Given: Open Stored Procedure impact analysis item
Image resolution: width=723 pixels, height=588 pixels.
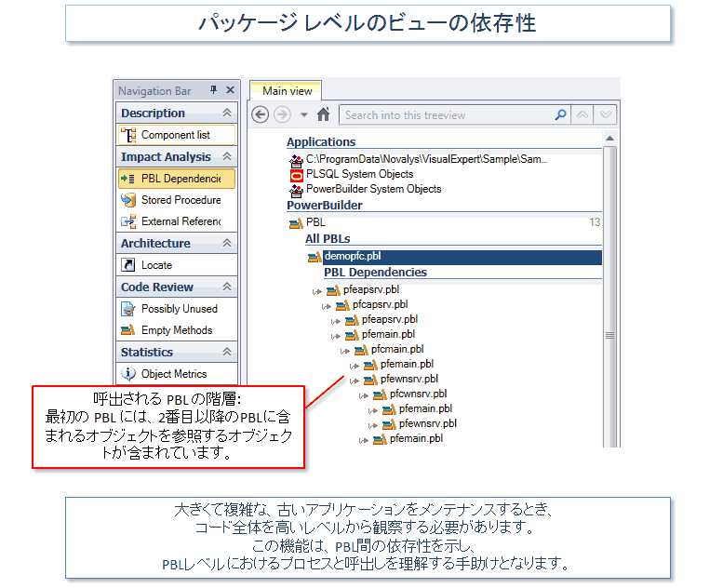Looking at the screenshot, I should pyautogui.click(x=181, y=200).
